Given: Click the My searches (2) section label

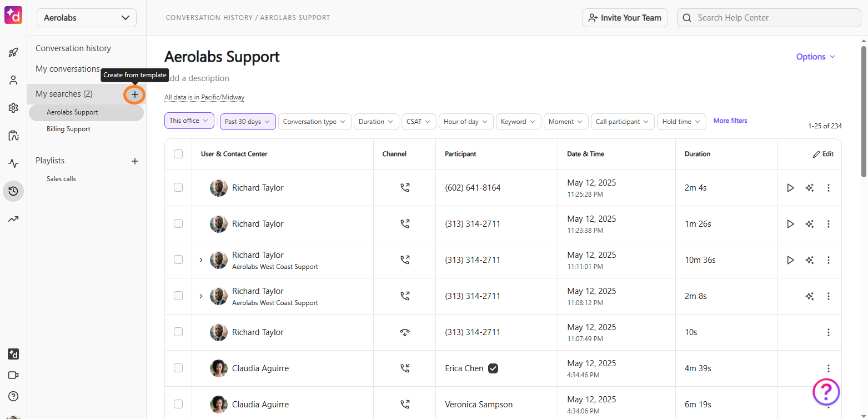Looking at the screenshot, I should click(64, 94).
